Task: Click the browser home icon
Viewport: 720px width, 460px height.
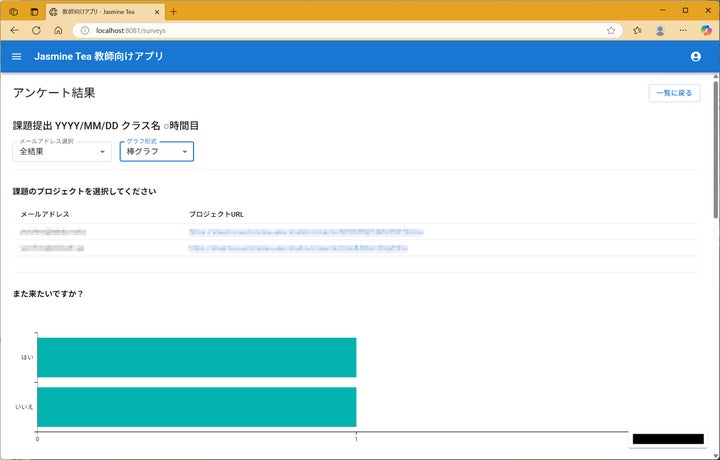Action: [x=58, y=30]
